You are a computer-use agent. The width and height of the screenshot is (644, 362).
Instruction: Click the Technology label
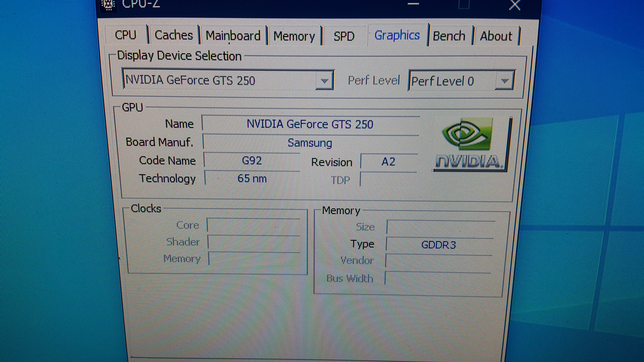coord(168,178)
